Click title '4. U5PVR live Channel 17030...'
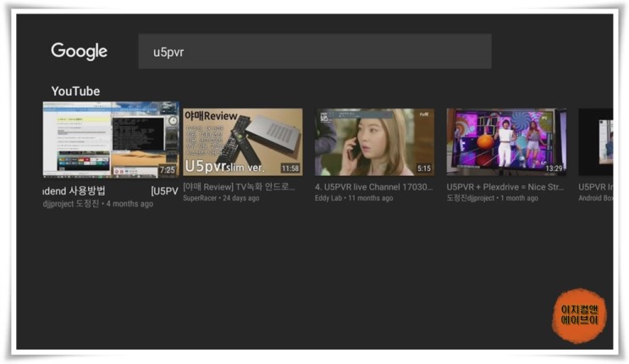This screenshot has height=364, width=629. point(374,187)
